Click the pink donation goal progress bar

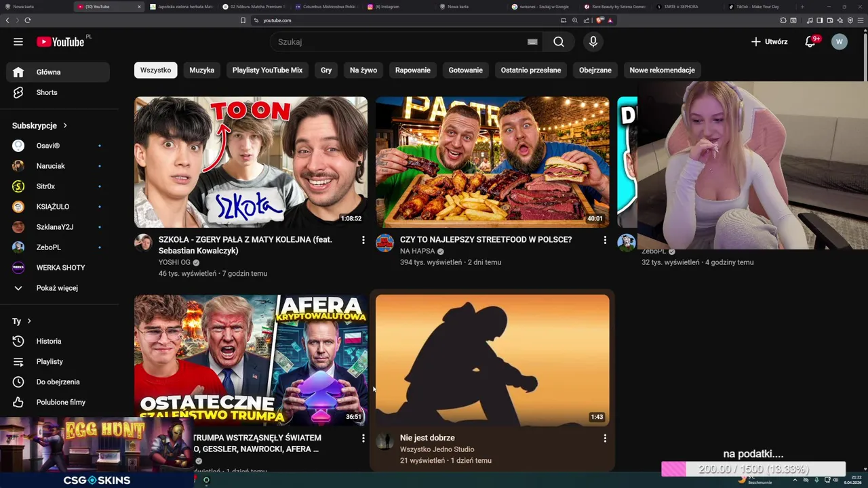point(753,469)
